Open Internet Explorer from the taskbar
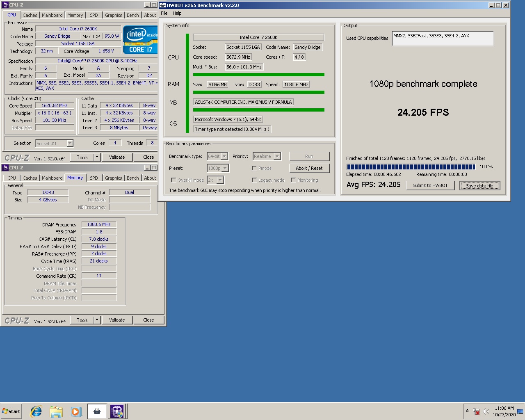 [x=36, y=411]
